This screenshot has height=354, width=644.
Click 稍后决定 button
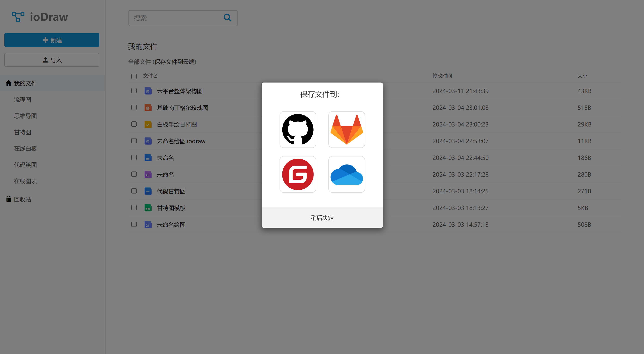(322, 217)
